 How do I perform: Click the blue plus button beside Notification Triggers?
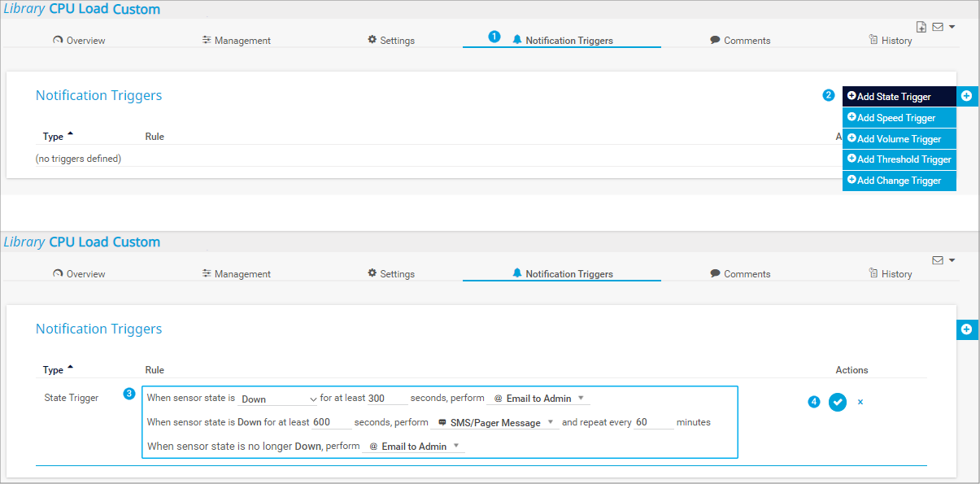(x=967, y=95)
